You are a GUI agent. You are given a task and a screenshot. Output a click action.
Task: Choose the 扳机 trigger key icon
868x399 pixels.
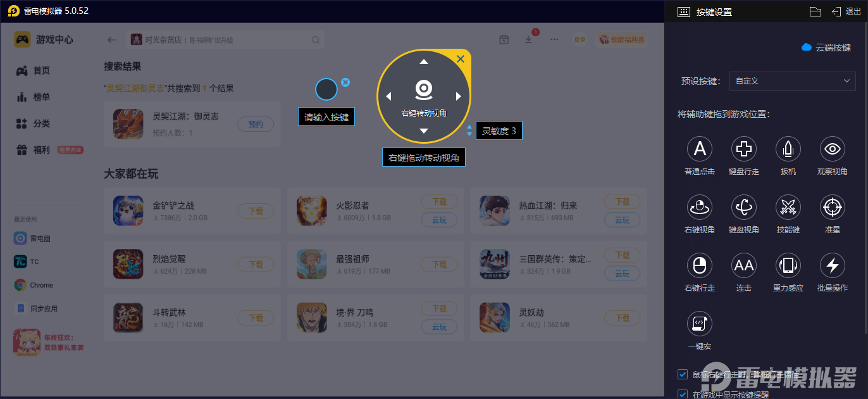point(788,149)
